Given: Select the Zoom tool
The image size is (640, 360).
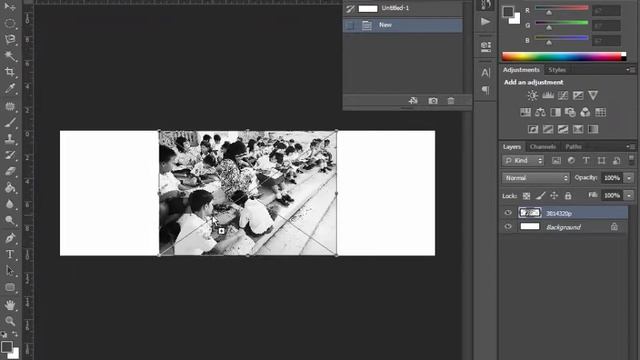Looking at the screenshot, I should [x=10, y=321].
